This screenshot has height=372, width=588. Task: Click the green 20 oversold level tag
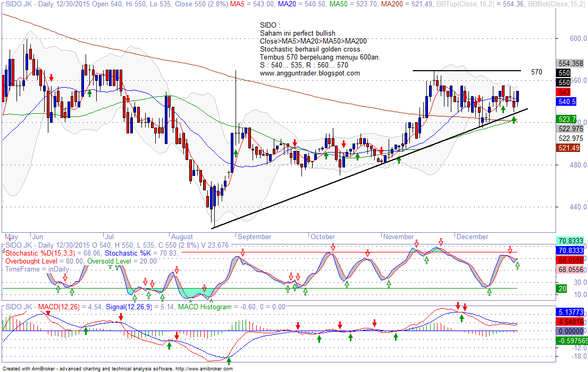[x=562, y=289]
